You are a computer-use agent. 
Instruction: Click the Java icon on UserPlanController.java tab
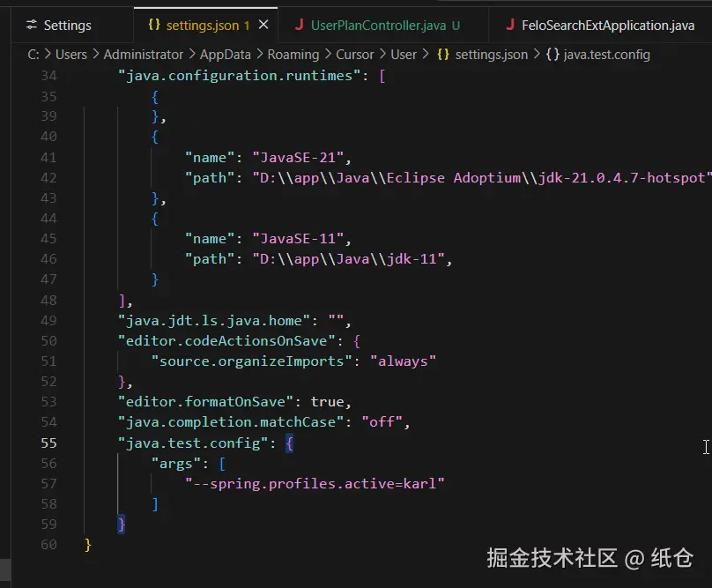(299, 25)
